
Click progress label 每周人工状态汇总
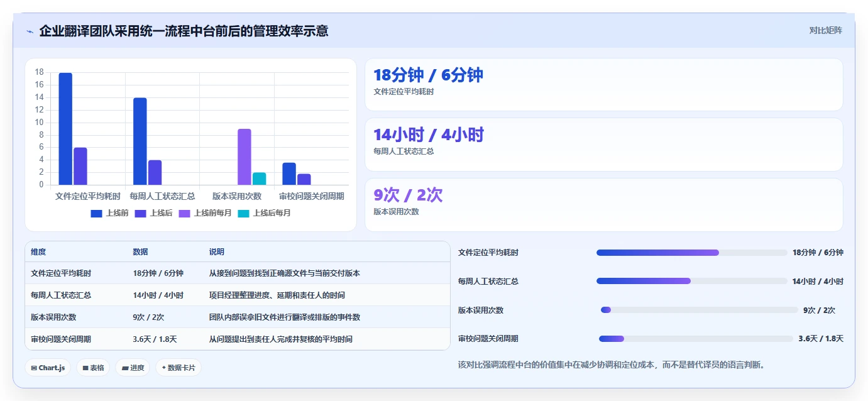click(x=488, y=282)
